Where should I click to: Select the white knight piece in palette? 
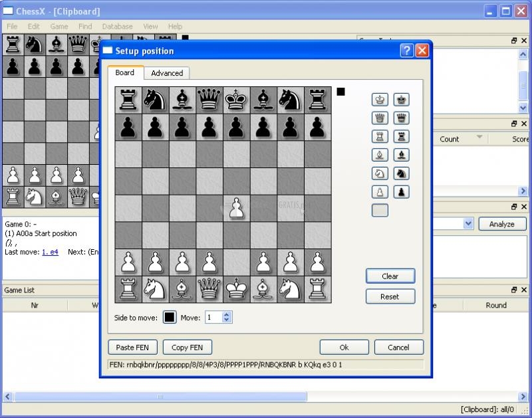click(380, 173)
